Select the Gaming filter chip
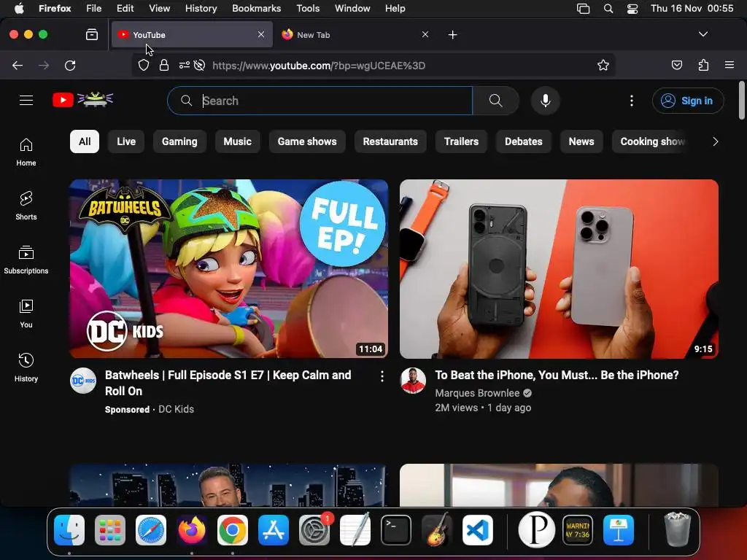This screenshot has height=560, width=747. (179, 141)
